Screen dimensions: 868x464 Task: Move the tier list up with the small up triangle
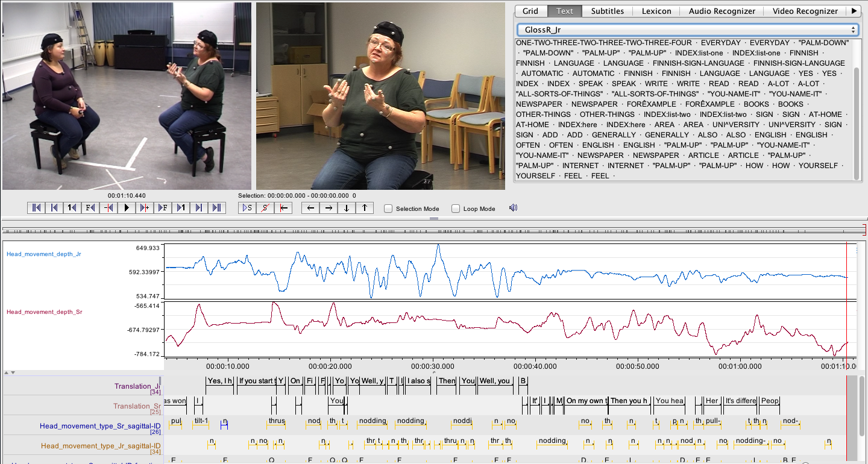tap(6, 373)
